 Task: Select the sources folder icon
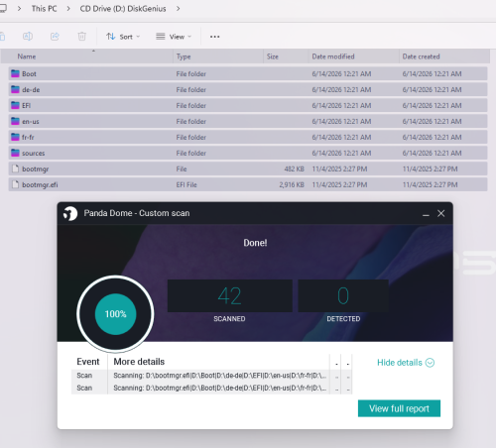tap(15, 153)
